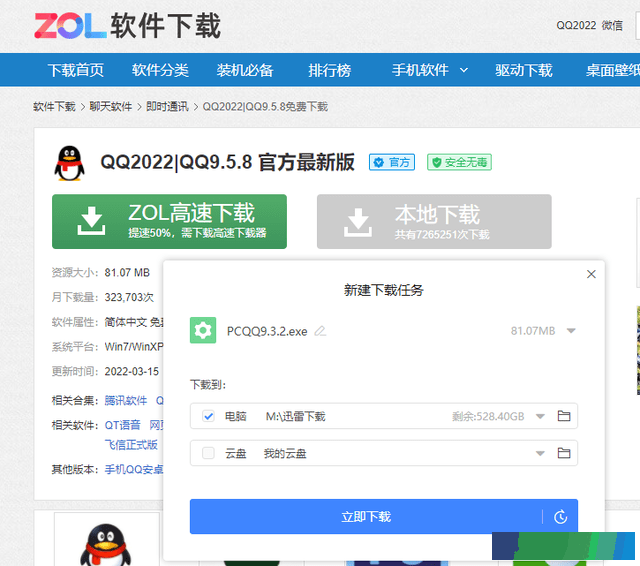Screen dimensions: 640x566
Task: Click the ZOL高速下载 green button
Action: click(169, 222)
